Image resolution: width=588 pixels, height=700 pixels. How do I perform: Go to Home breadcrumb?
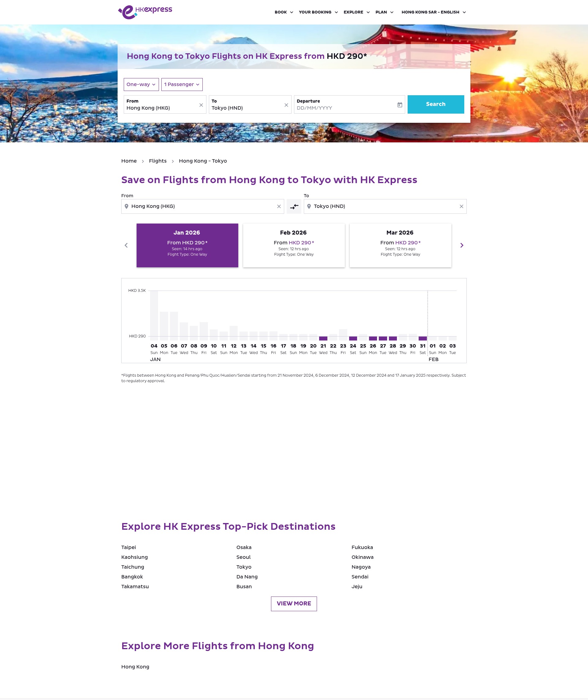(x=129, y=161)
